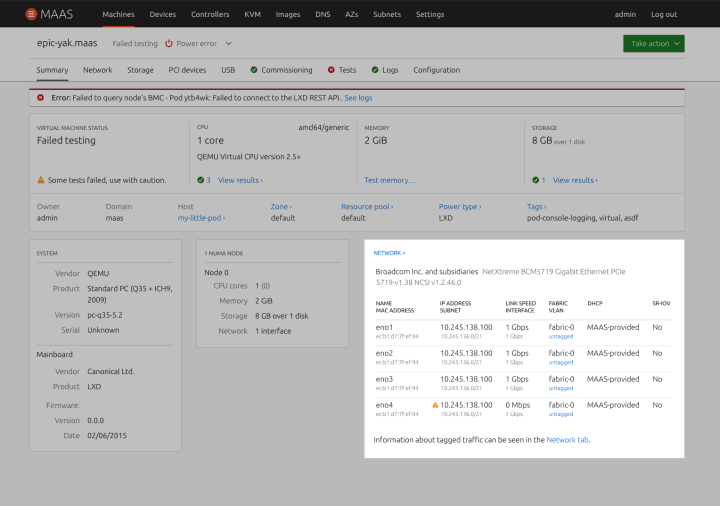Click the Test memory link

point(390,180)
